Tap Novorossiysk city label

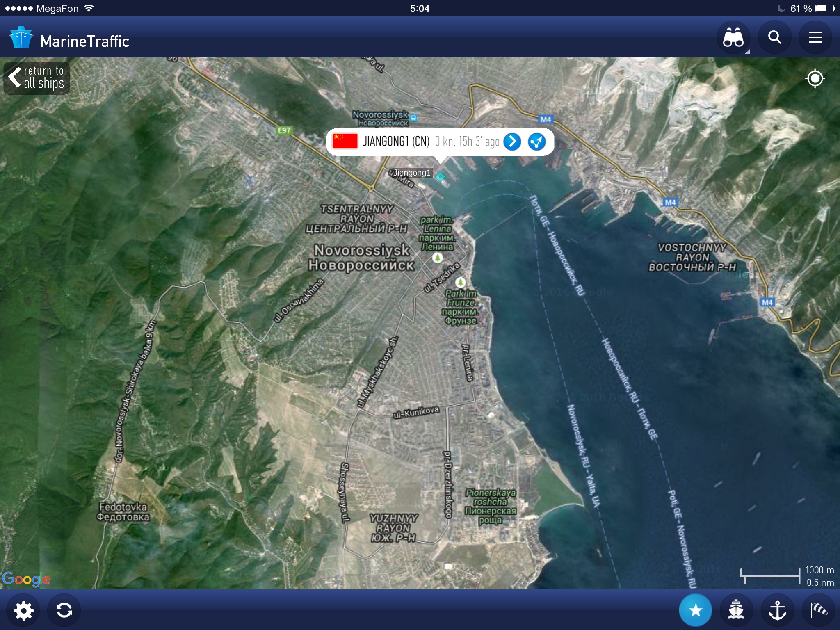[x=362, y=258]
